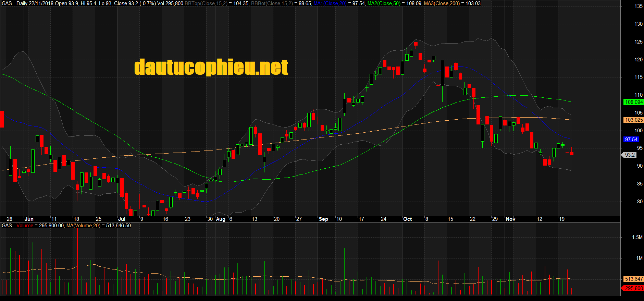Click the 115 price axis label
644x301 pixels.
coord(639,77)
